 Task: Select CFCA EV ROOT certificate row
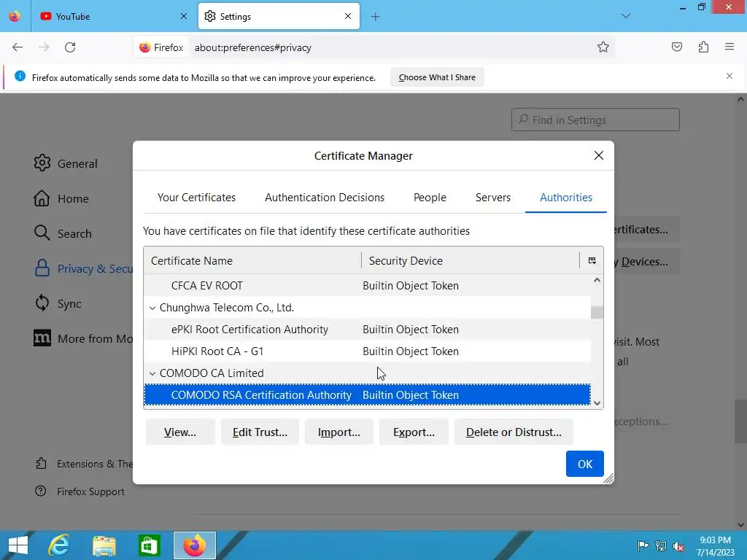pyautogui.click(x=368, y=286)
